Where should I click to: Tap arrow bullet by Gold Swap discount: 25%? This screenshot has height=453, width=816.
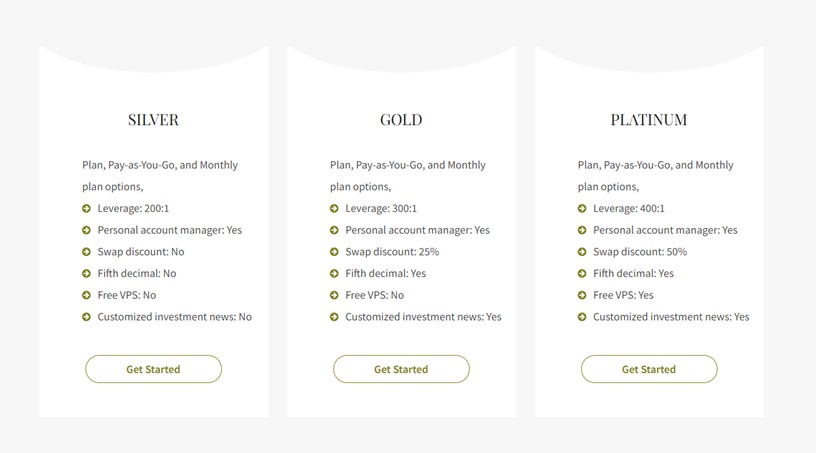334,252
